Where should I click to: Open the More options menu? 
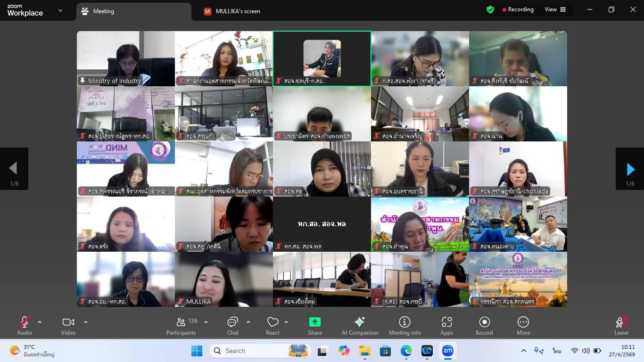(x=523, y=326)
